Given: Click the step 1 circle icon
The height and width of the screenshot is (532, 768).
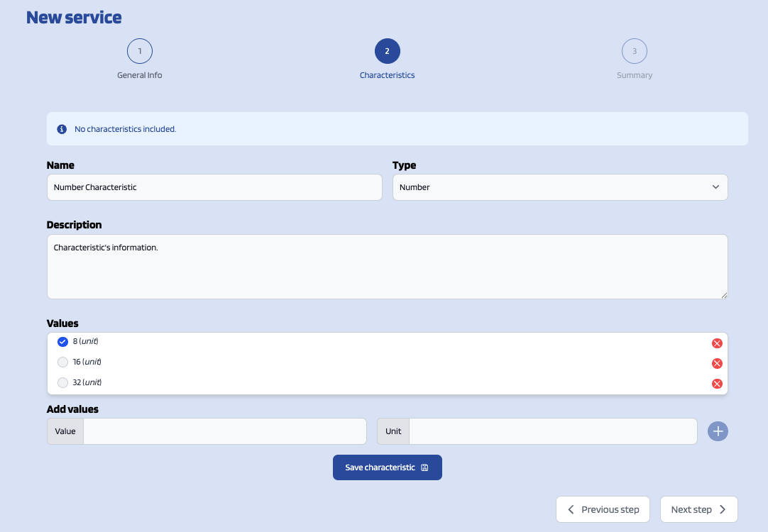Looking at the screenshot, I should pyautogui.click(x=140, y=51).
